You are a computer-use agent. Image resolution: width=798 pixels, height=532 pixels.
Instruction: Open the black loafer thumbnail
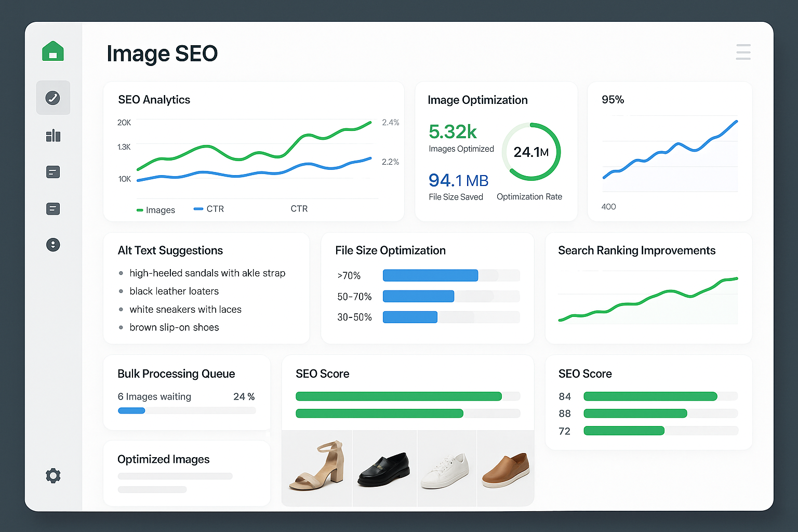pyautogui.click(x=384, y=468)
